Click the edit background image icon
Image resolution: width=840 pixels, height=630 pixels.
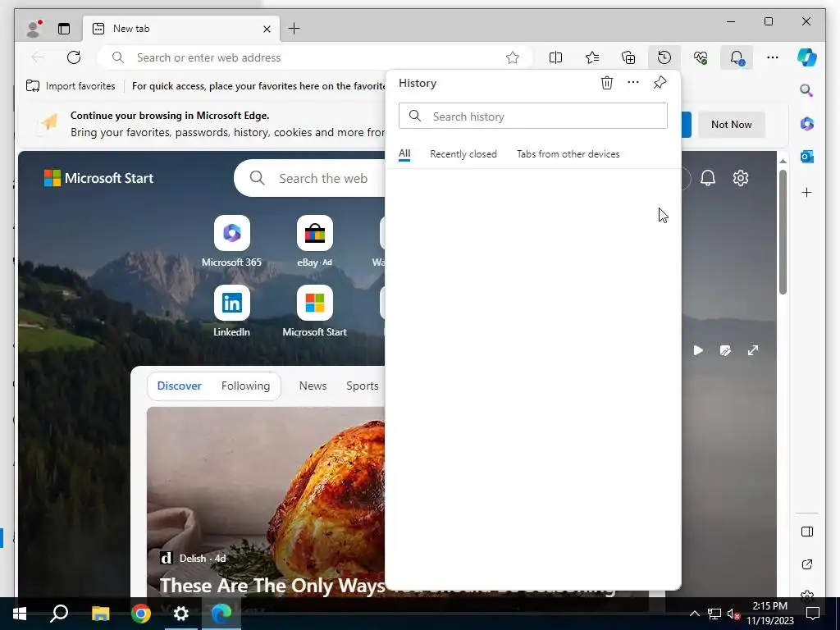pyautogui.click(x=725, y=350)
